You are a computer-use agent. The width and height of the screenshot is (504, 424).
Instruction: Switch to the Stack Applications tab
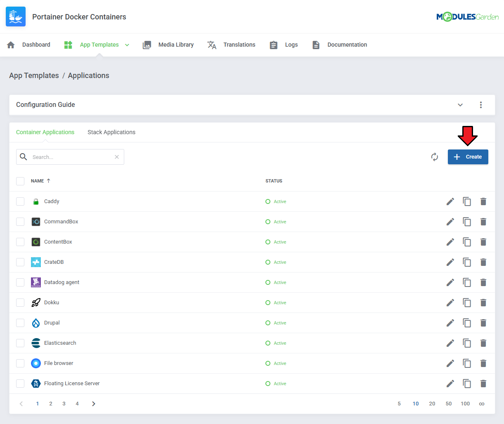click(111, 132)
